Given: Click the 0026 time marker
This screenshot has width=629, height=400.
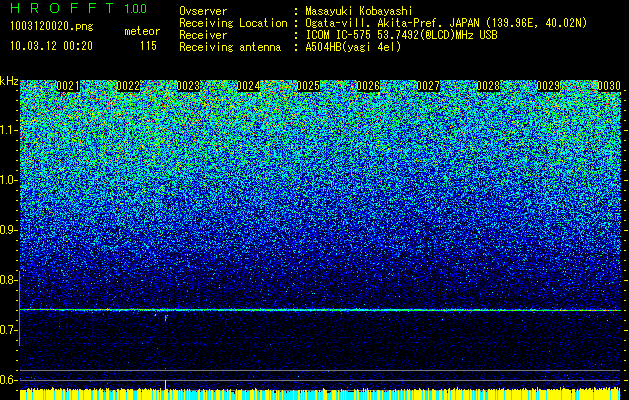Looking at the screenshot, I should pyautogui.click(x=368, y=86).
